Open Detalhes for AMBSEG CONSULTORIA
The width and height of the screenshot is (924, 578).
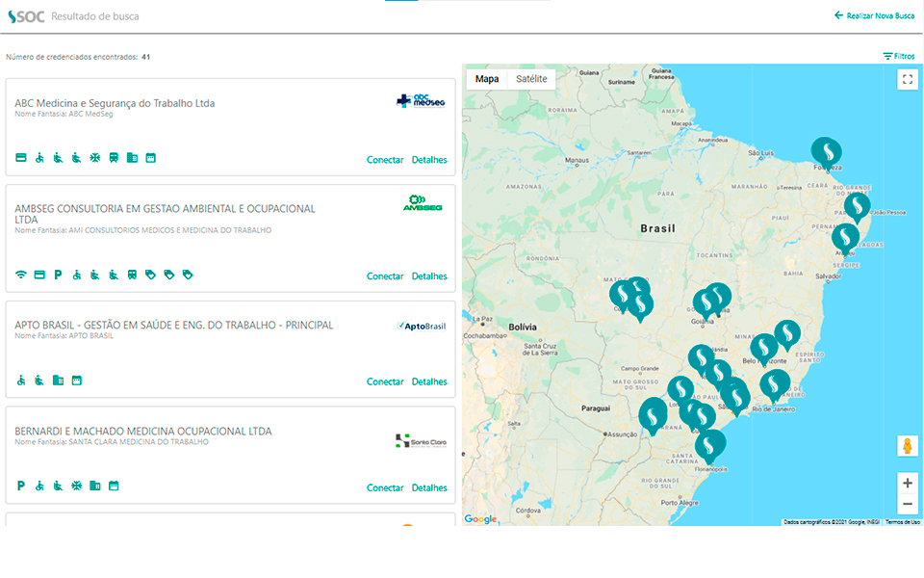429,276
